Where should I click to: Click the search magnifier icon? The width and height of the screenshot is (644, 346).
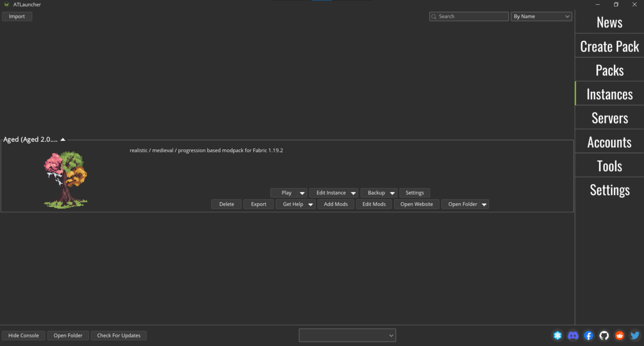434,16
